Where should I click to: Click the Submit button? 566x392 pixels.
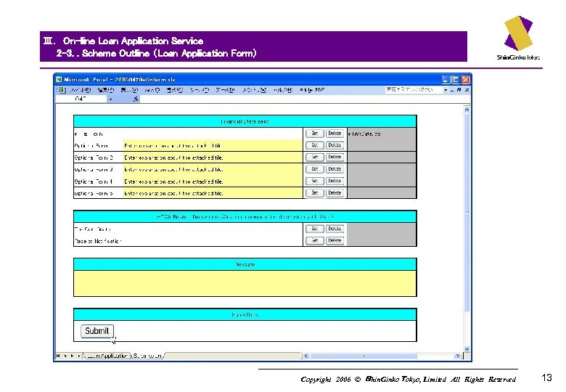(97, 331)
